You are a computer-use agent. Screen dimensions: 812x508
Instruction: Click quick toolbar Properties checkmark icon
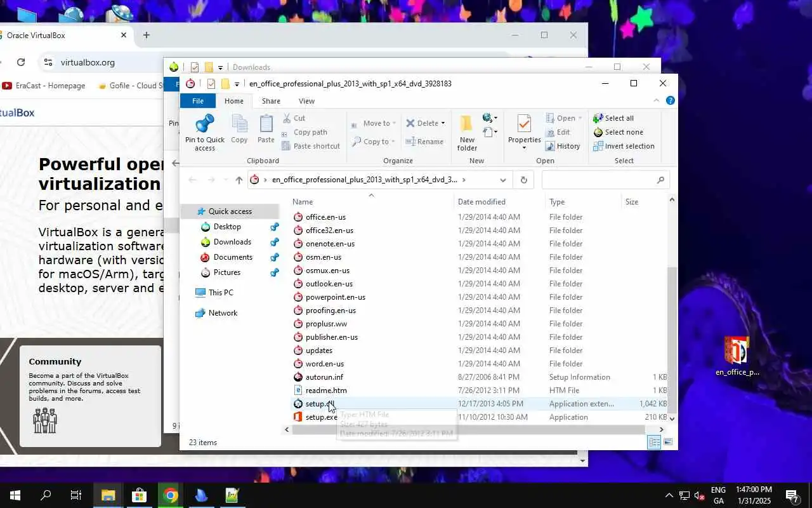click(x=211, y=84)
